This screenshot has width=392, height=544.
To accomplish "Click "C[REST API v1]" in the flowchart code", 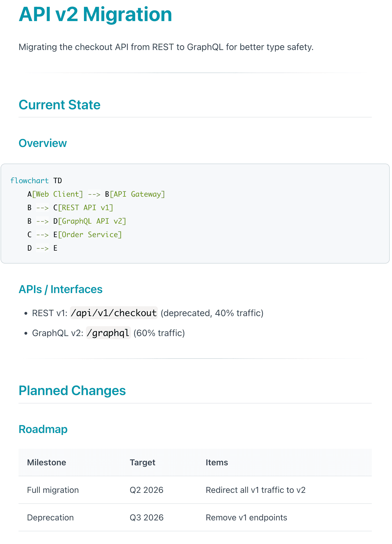I will click(83, 208).
